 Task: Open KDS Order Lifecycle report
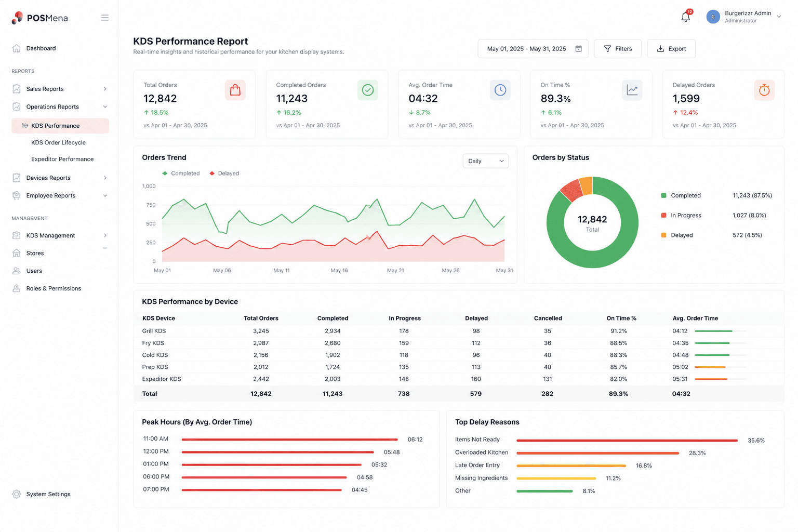point(58,142)
